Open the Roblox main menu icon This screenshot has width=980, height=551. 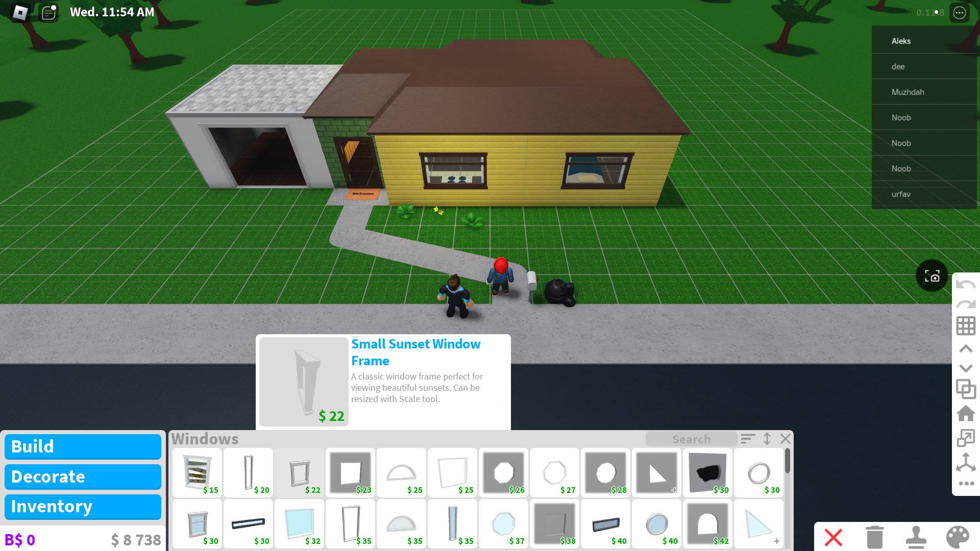[x=20, y=12]
